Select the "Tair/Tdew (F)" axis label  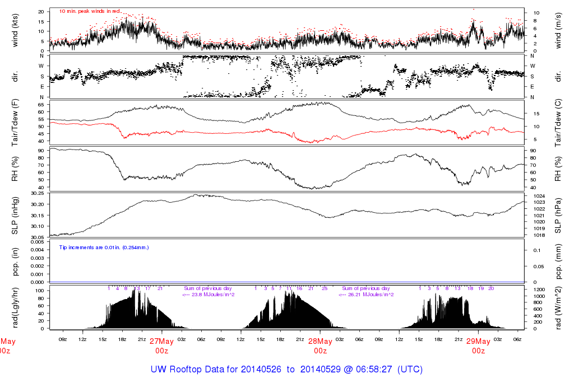[15, 123]
